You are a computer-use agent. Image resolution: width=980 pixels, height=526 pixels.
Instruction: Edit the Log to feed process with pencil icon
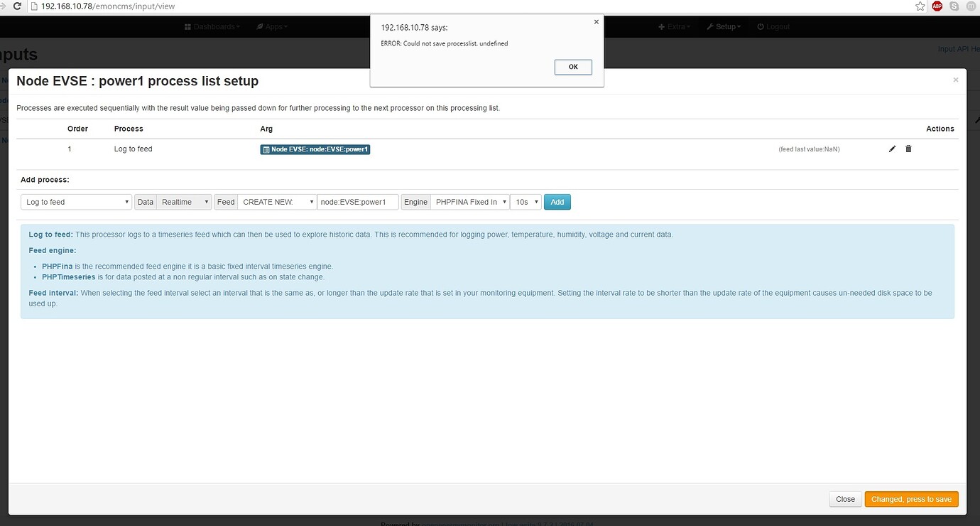coord(892,149)
